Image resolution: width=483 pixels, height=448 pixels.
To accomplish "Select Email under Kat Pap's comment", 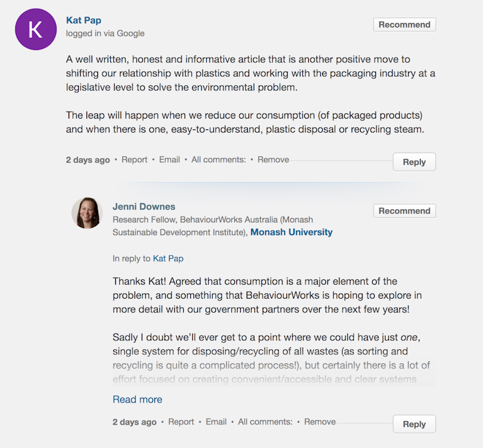I will tap(170, 160).
